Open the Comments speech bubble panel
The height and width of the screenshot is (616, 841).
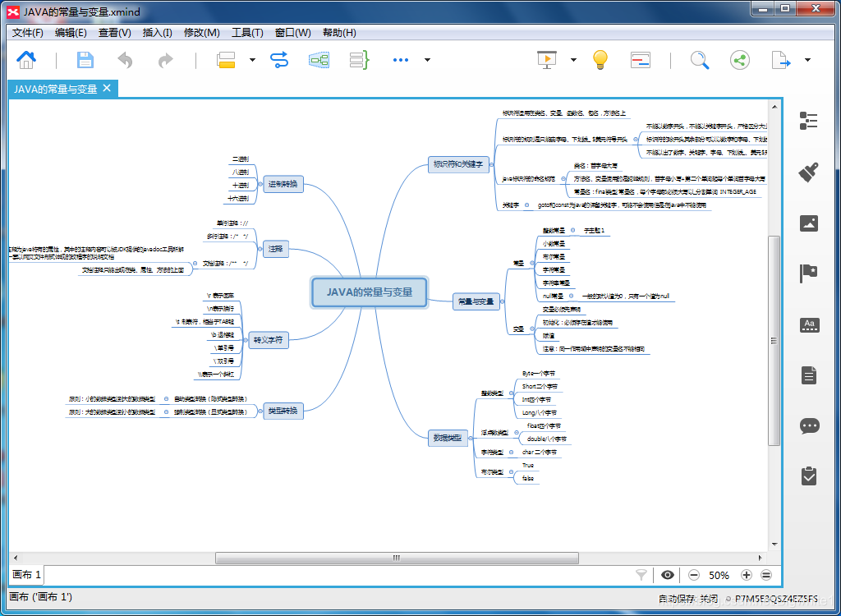coord(809,426)
